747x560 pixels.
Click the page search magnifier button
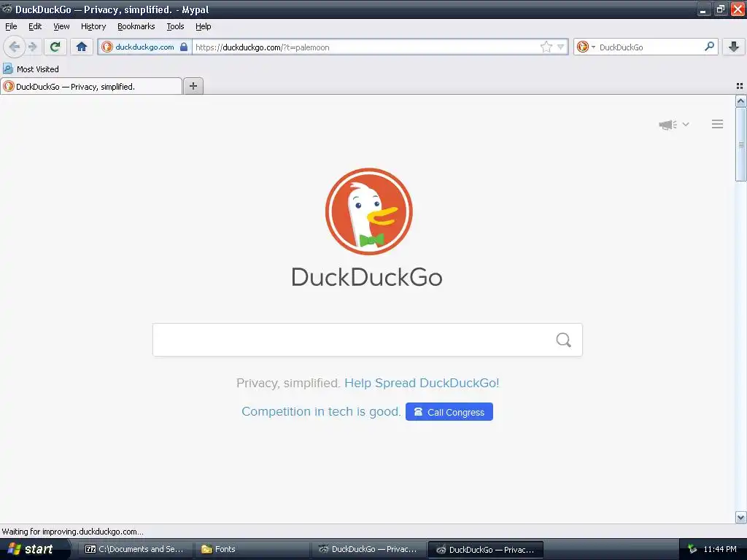point(564,340)
